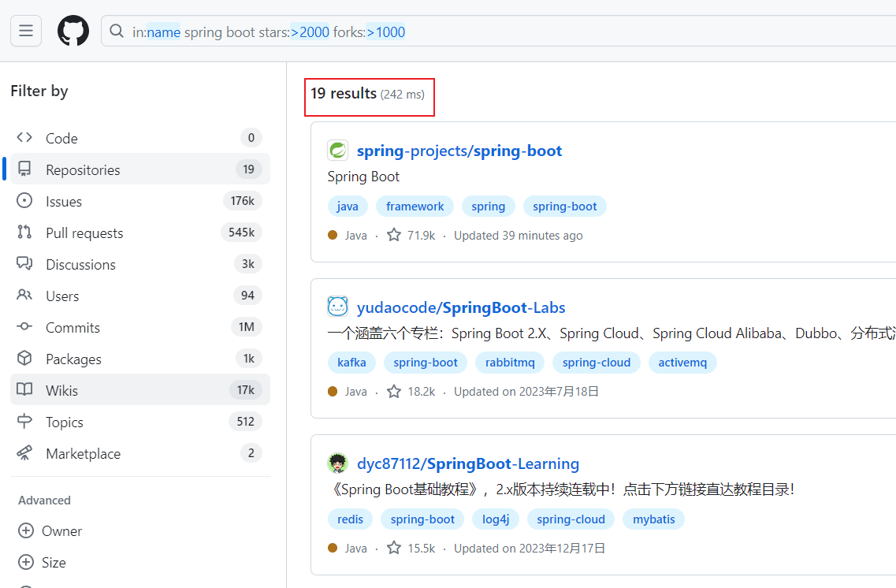Select the java topic tag
This screenshot has width=896, height=588.
(x=348, y=207)
